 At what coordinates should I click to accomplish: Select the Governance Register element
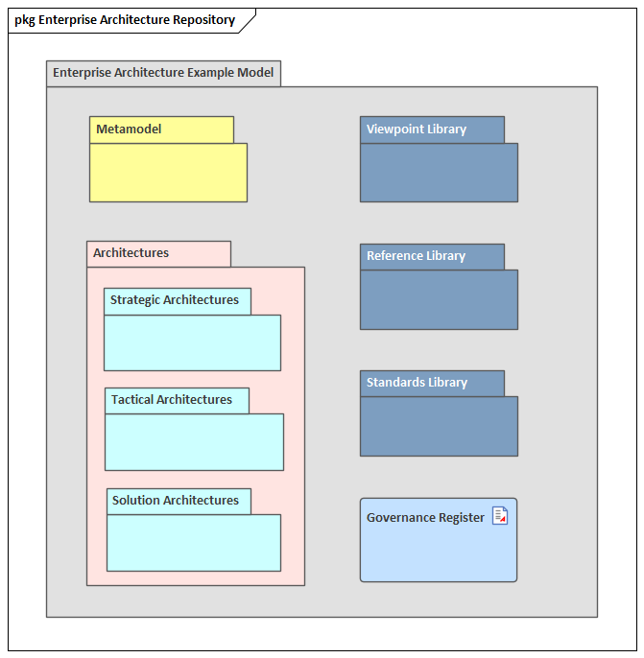point(439,540)
